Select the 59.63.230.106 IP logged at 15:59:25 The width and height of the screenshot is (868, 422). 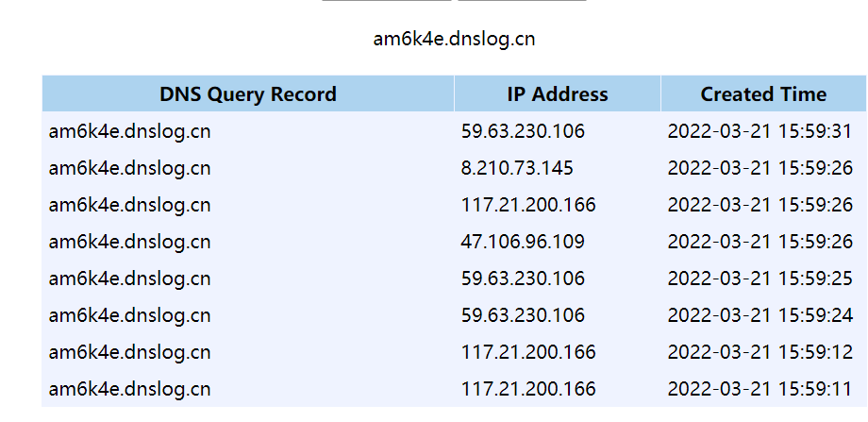click(x=523, y=279)
